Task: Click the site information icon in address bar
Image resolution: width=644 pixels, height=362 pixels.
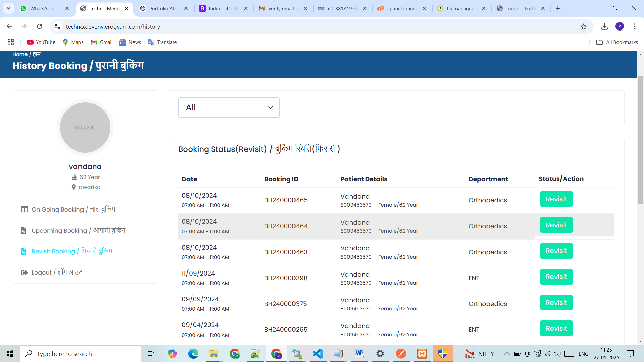Action: tap(57, 26)
